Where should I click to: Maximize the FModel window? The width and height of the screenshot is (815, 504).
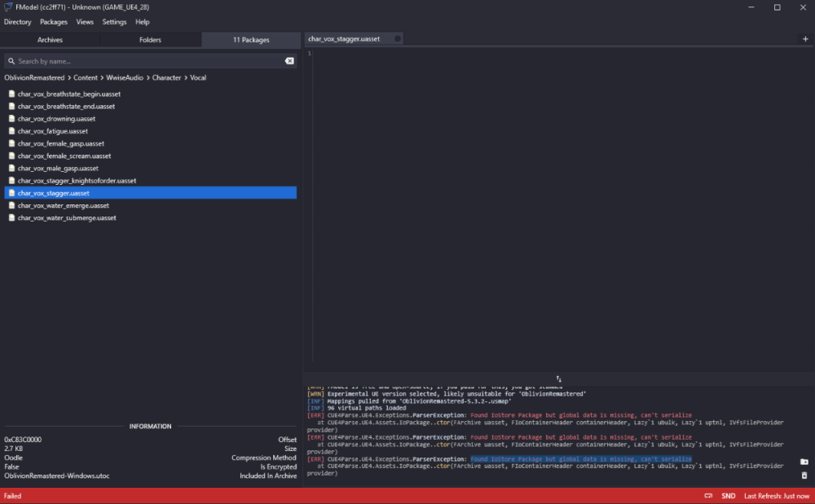coord(777,7)
